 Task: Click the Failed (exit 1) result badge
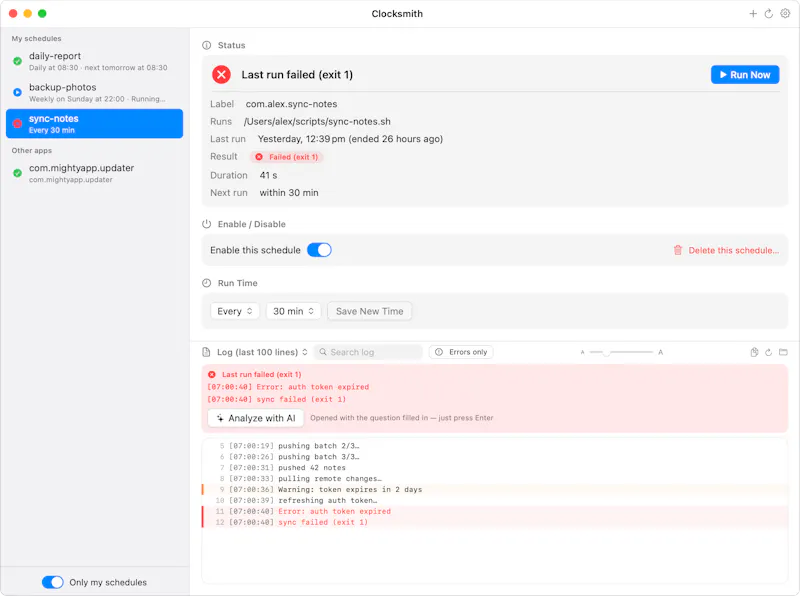pyautogui.click(x=287, y=157)
